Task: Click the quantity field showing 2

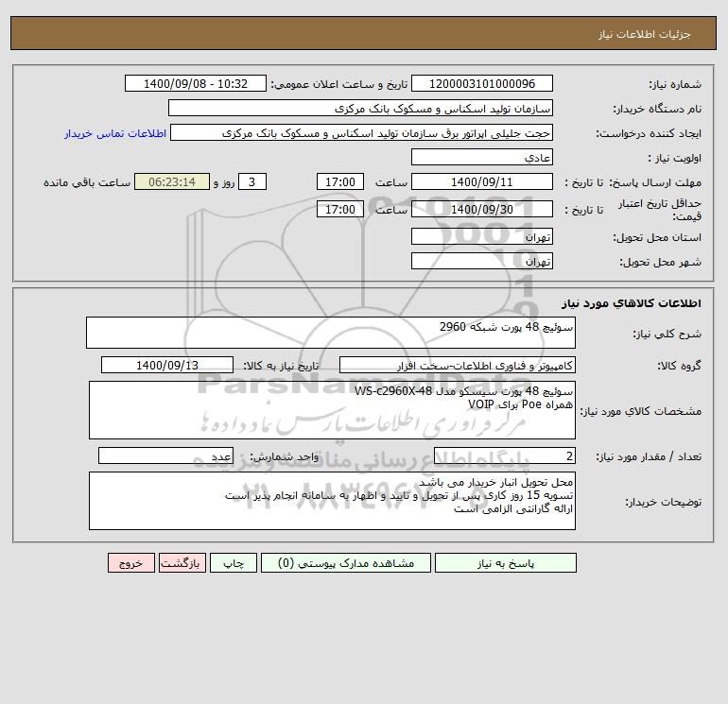Action: [505, 456]
